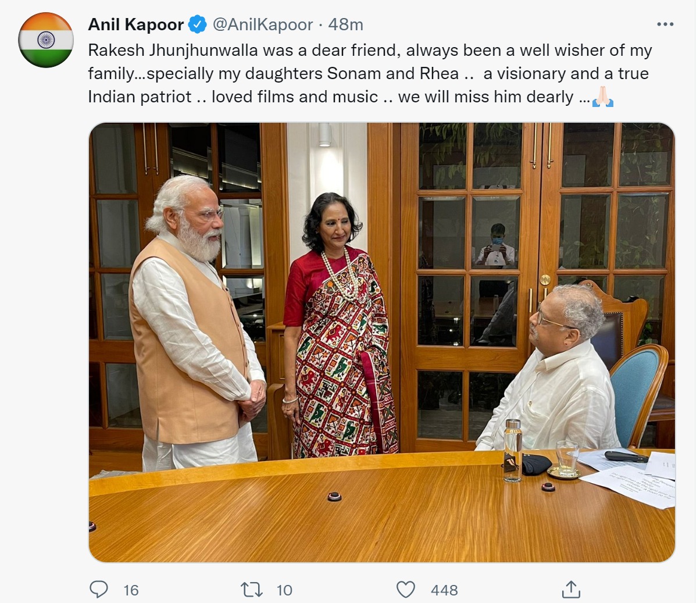Retweet this post using retweet icon
This screenshot has width=700, height=603.
(252, 590)
